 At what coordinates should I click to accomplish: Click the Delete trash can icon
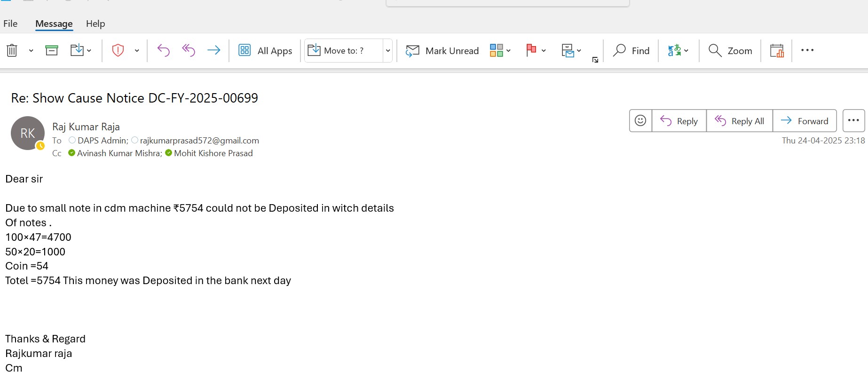[12, 50]
